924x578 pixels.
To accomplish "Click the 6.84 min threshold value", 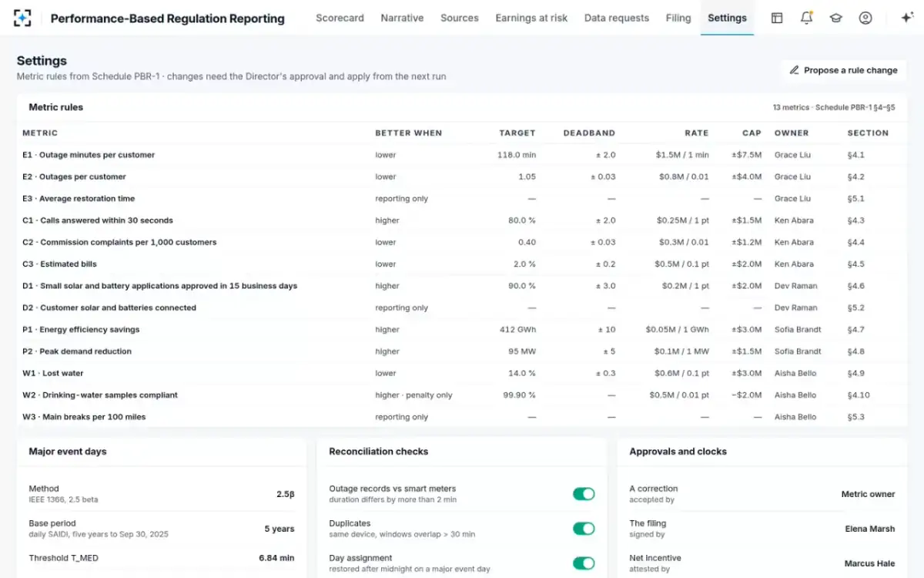I will tap(276, 558).
